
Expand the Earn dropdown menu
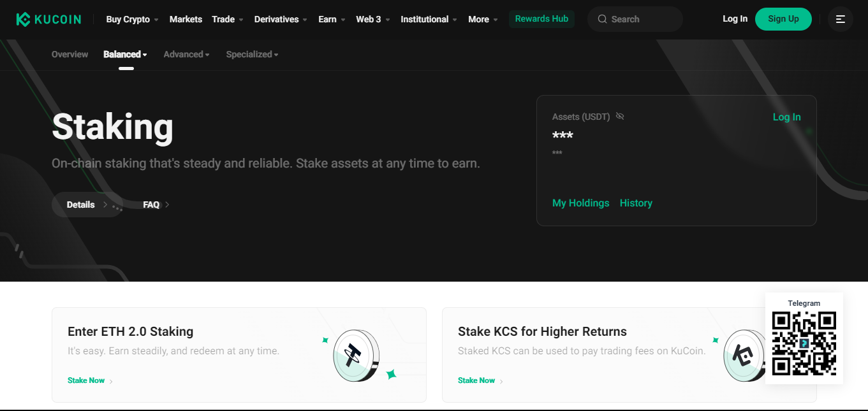332,19
